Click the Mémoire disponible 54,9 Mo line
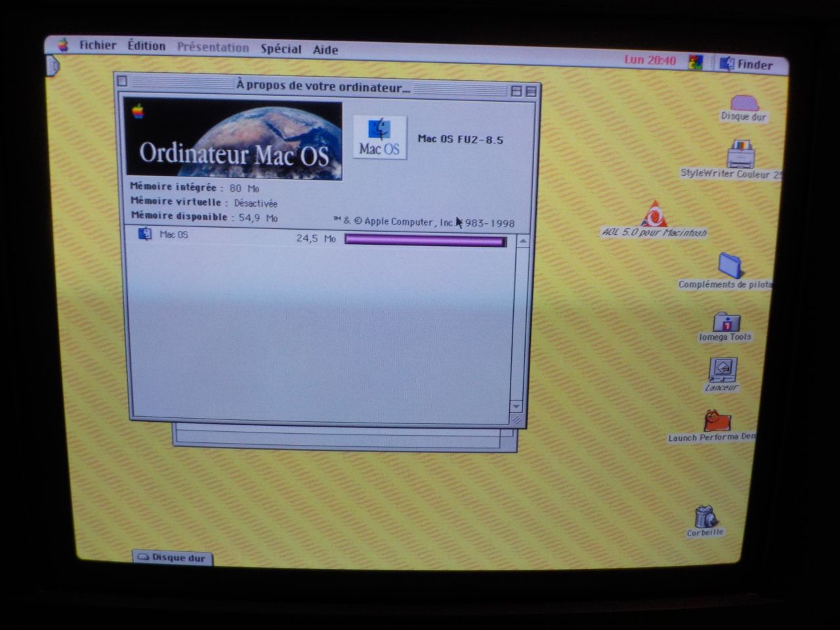 tap(204, 217)
